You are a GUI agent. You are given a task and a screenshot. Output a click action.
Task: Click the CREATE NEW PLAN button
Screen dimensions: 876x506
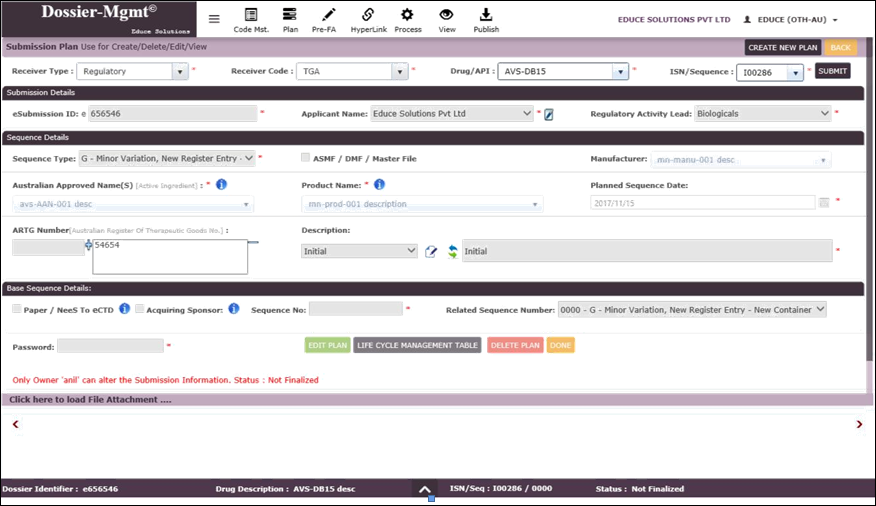(x=782, y=48)
